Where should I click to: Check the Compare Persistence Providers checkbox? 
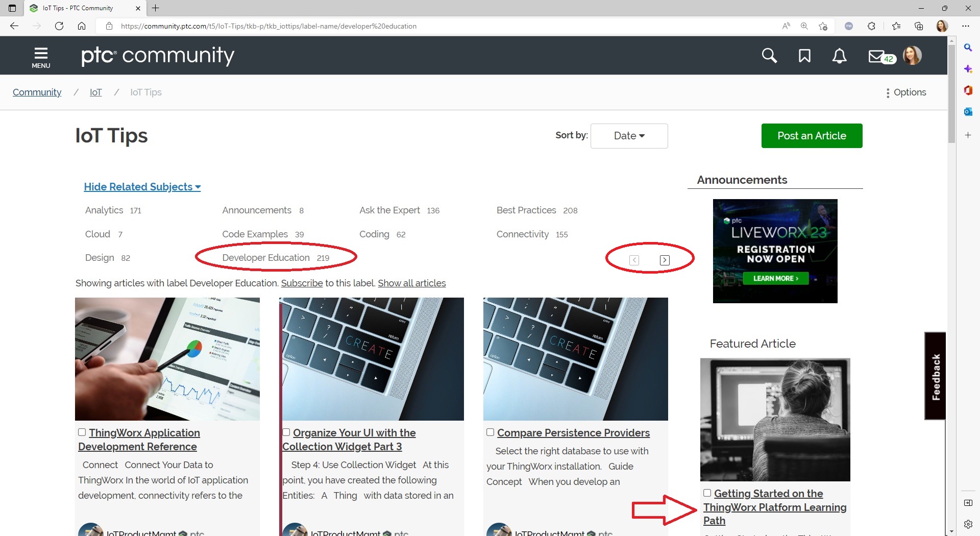[489, 432]
